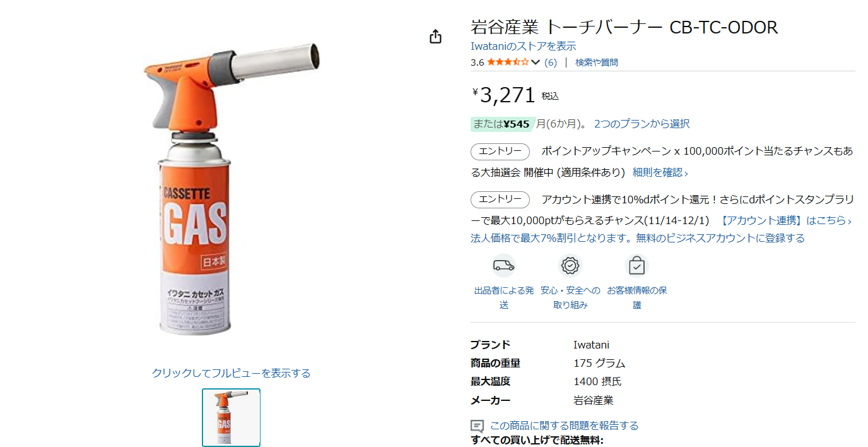Open the 細則を確認 details chevron link
Image resolution: width=868 pixels, height=447 pixels.
click(x=660, y=172)
